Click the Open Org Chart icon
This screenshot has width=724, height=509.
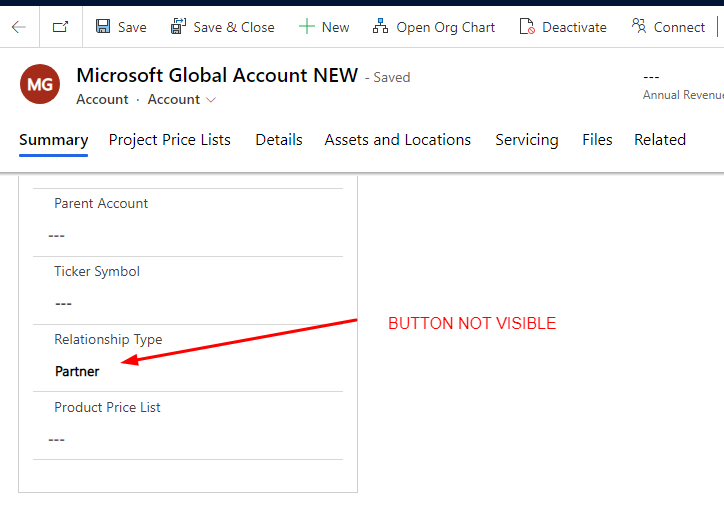pyautogui.click(x=380, y=26)
